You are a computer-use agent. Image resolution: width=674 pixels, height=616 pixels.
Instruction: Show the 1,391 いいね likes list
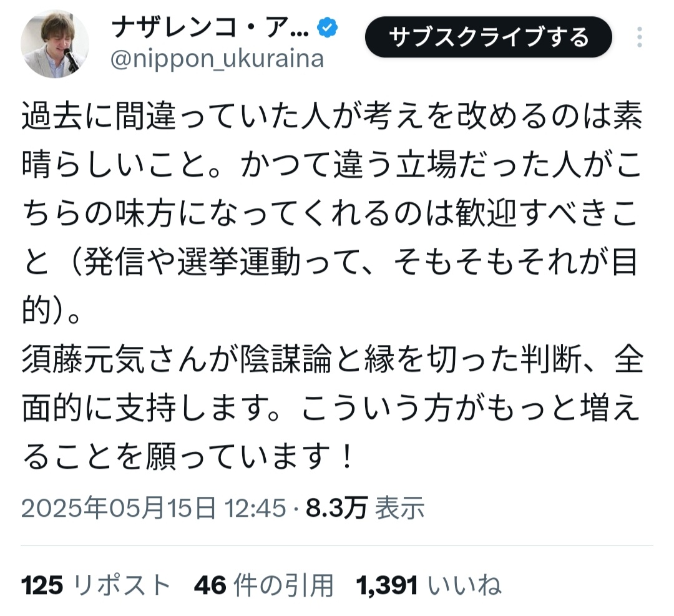pyautogui.click(x=428, y=585)
